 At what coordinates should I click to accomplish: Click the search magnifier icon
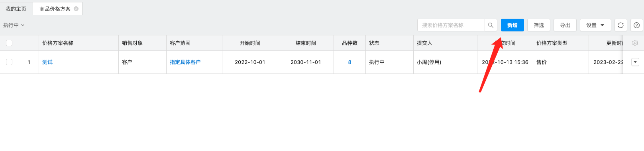pyautogui.click(x=491, y=25)
